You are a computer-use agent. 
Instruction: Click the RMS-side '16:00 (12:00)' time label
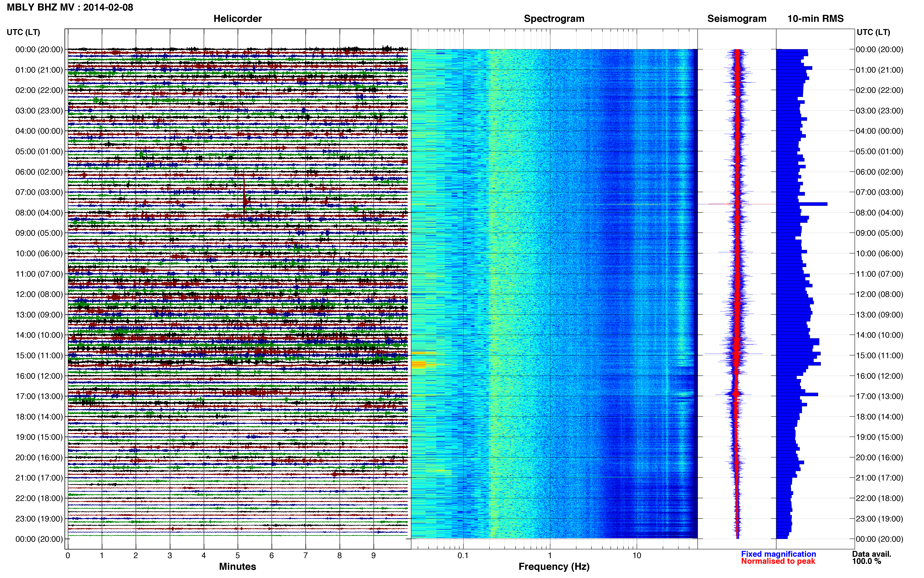880,376
